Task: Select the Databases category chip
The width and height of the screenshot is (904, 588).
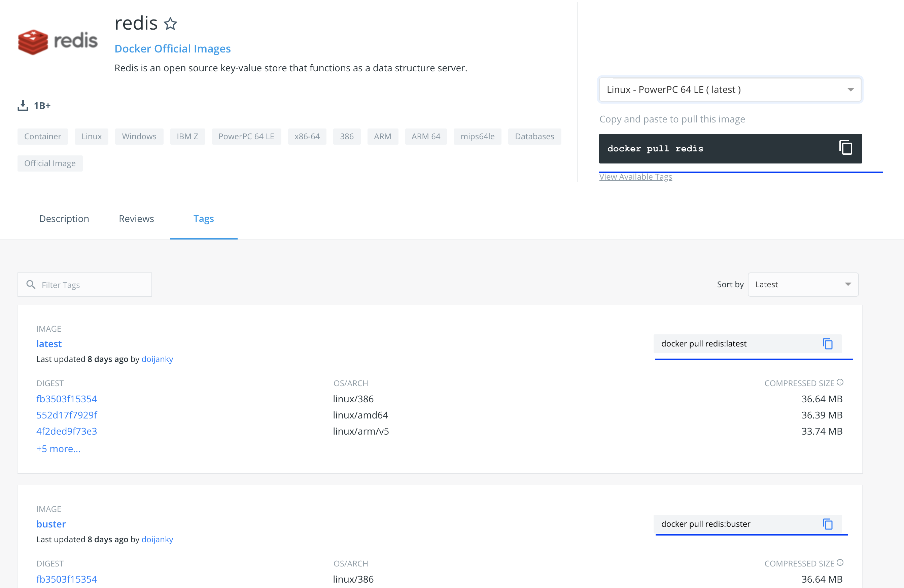Action: coord(534,136)
